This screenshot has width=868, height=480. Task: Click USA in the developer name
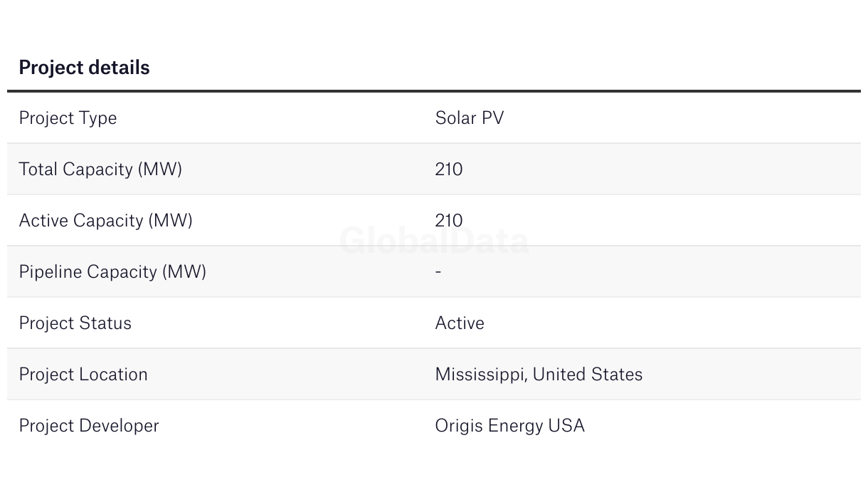pos(566,426)
